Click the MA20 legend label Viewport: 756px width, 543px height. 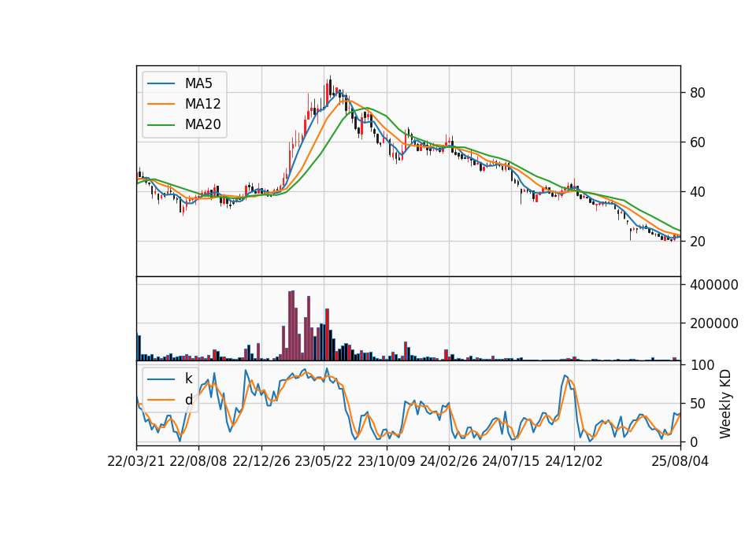pos(202,124)
